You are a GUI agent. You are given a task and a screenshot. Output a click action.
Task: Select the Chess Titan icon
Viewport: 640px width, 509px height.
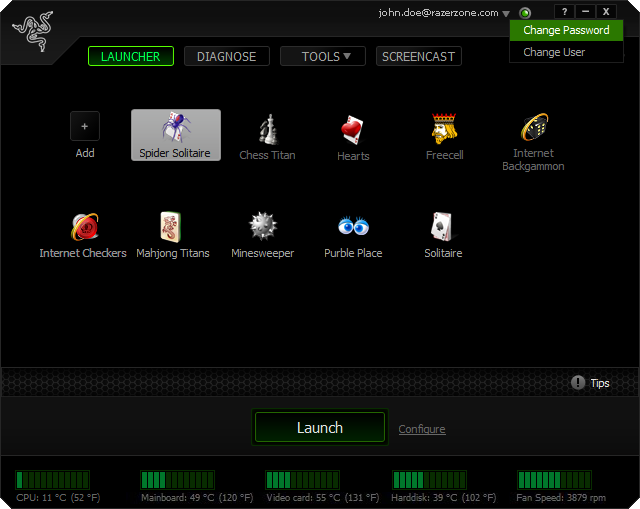click(x=269, y=130)
